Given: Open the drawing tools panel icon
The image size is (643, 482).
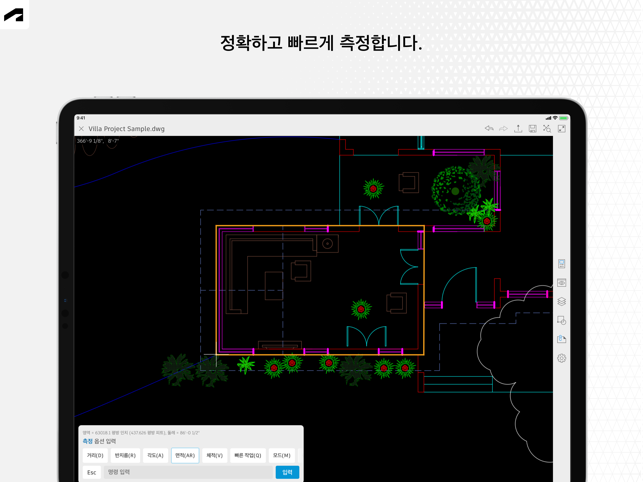Looking at the screenshot, I should coord(562,264).
